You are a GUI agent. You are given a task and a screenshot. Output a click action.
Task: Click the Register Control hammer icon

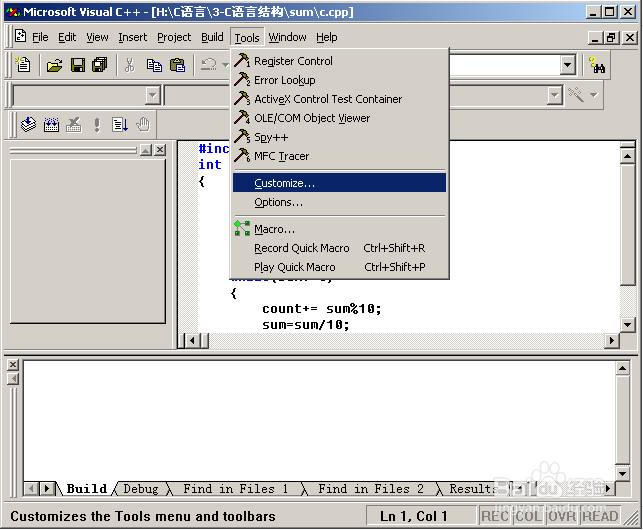click(x=242, y=60)
